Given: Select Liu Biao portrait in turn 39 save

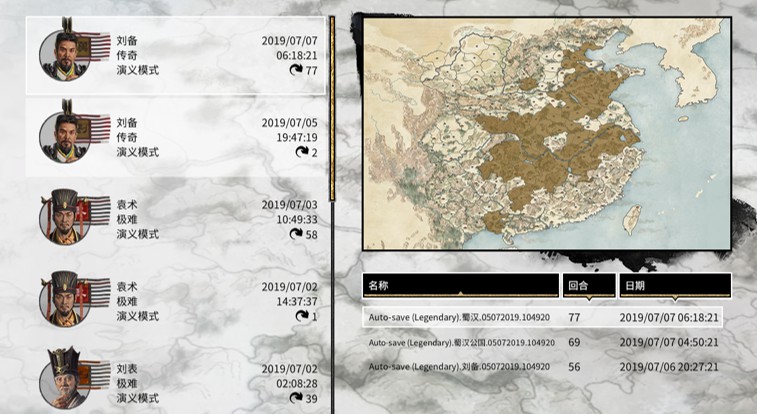Looking at the screenshot, I should (x=64, y=378).
